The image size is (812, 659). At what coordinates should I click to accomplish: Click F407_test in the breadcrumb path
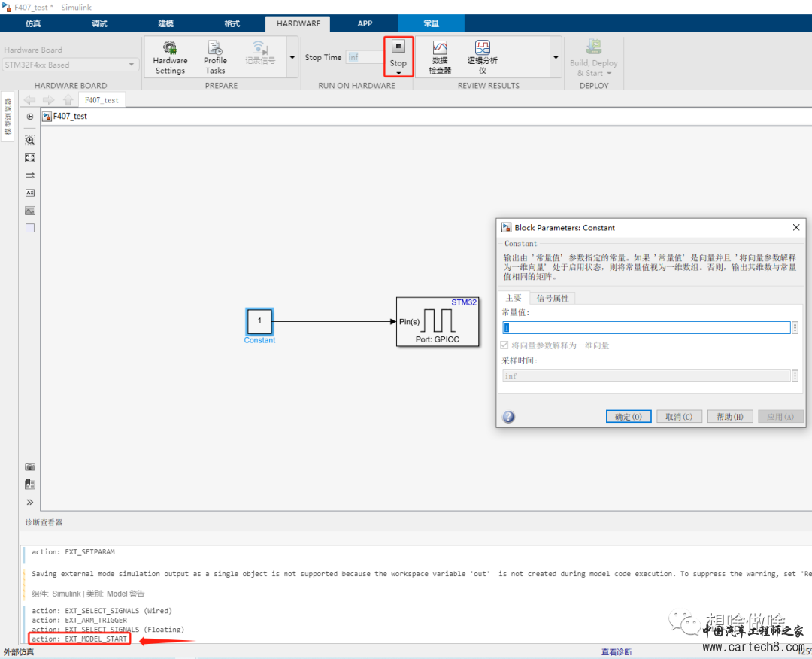70,116
